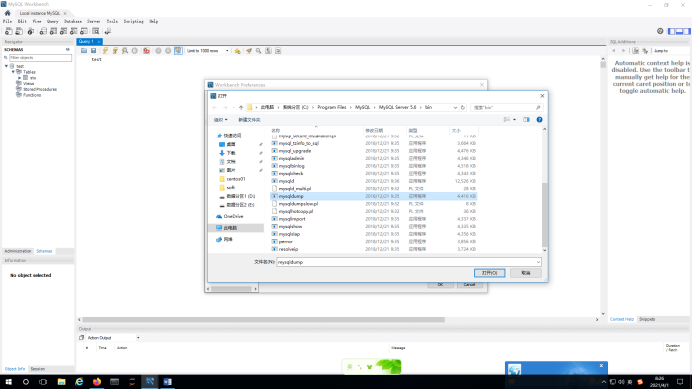Click Cancel in Workbench Preferences window
Viewport: 693px width, 390px height.
(x=469, y=285)
